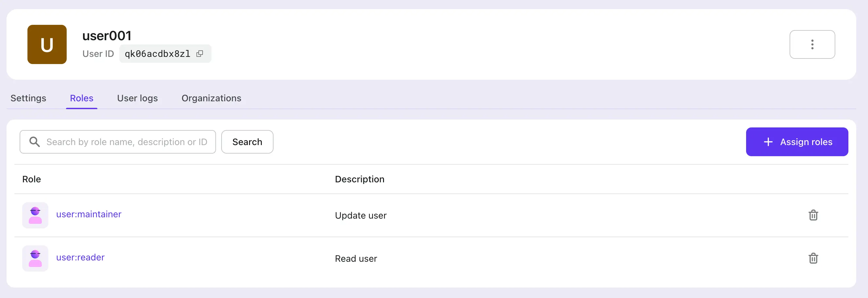Delete the user:reader role via trash icon
Screen dimensions: 868x298
[x=813, y=258]
